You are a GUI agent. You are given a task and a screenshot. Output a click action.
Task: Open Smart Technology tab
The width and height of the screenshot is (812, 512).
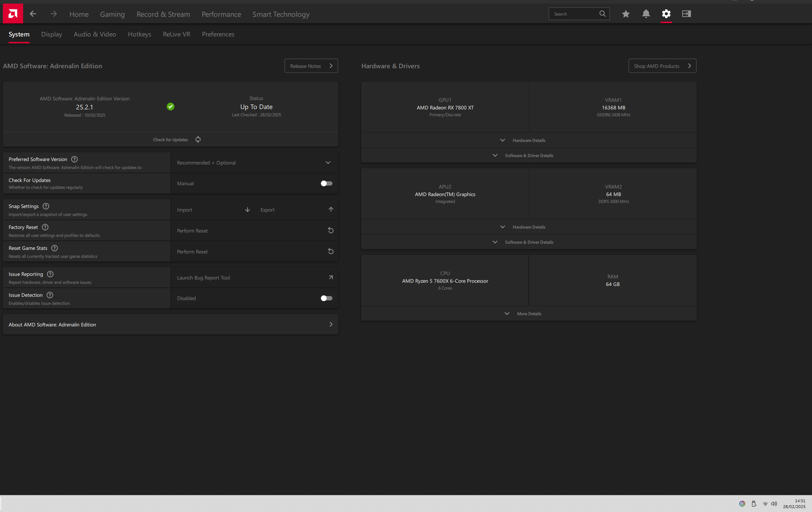[281, 14]
